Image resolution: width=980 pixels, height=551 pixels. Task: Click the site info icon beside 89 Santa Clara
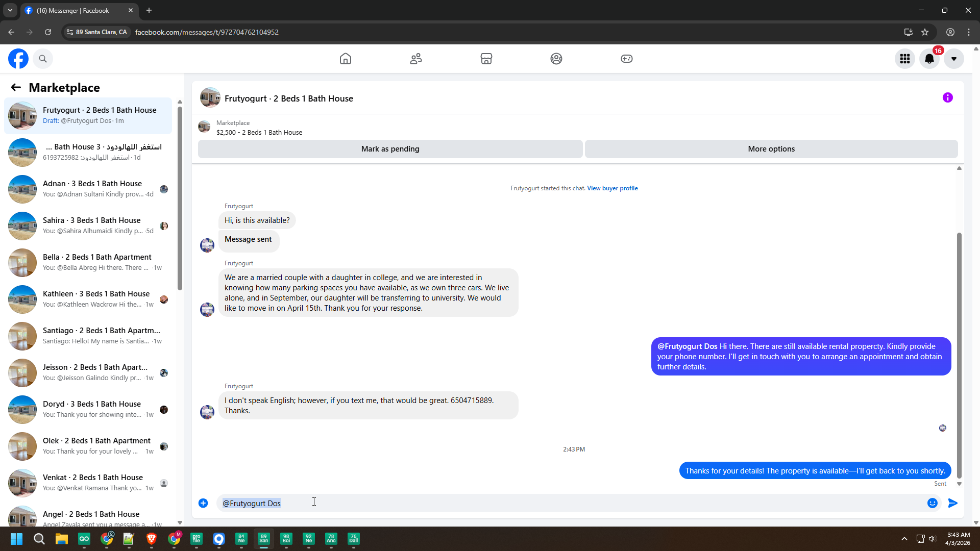point(70,32)
